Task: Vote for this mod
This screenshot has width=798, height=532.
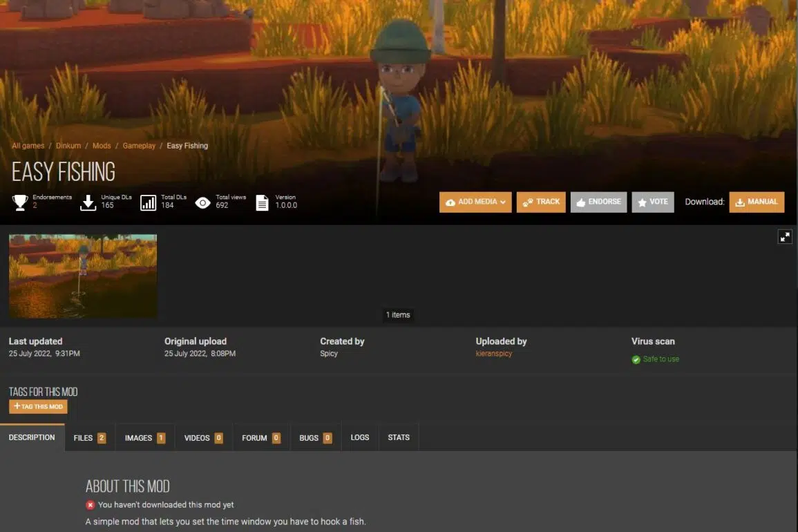Action: (x=653, y=202)
